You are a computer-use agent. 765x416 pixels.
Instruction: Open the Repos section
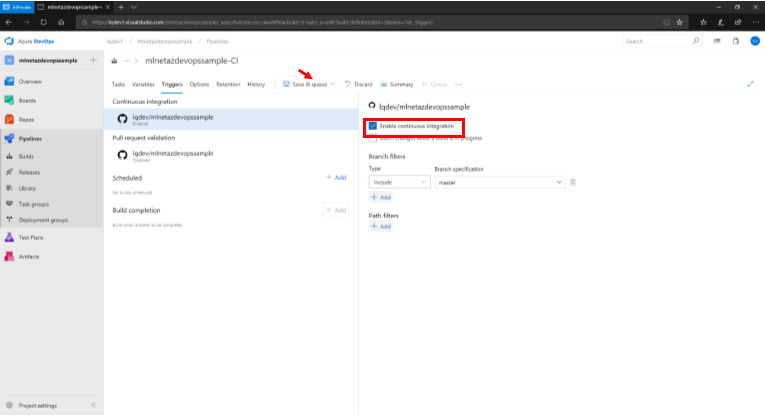(28, 119)
